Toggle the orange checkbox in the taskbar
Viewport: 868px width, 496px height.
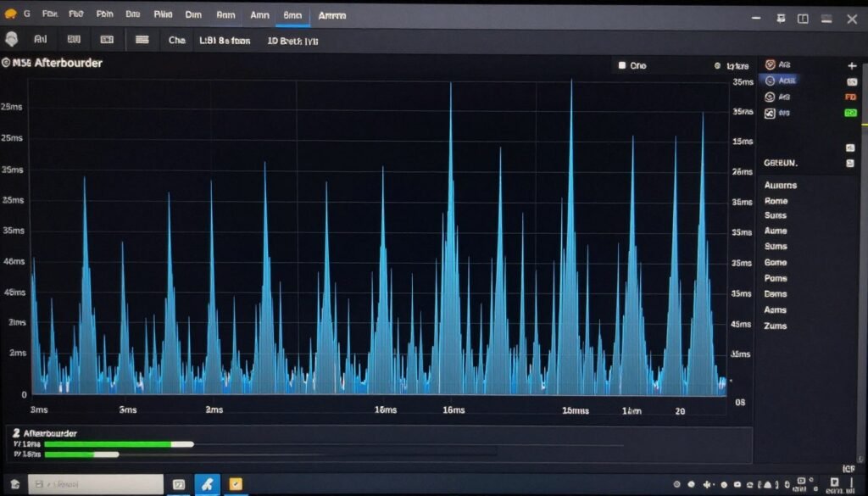click(x=236, y=484)
